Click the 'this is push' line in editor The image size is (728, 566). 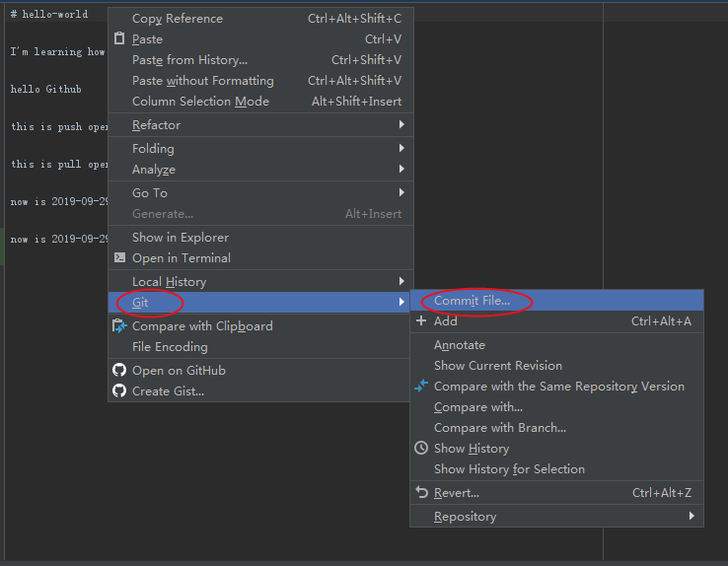click(59, 126)
